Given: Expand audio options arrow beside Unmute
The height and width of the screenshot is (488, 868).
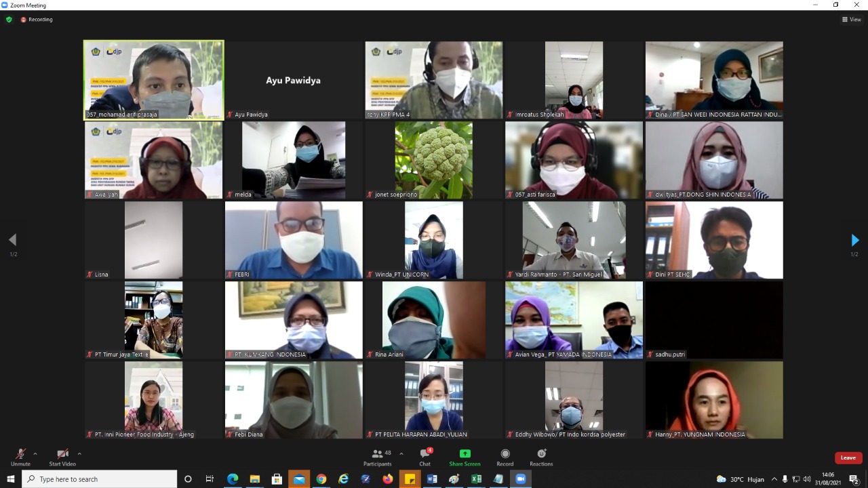Looking at the screenshot, I should click(x=35, y=454).
